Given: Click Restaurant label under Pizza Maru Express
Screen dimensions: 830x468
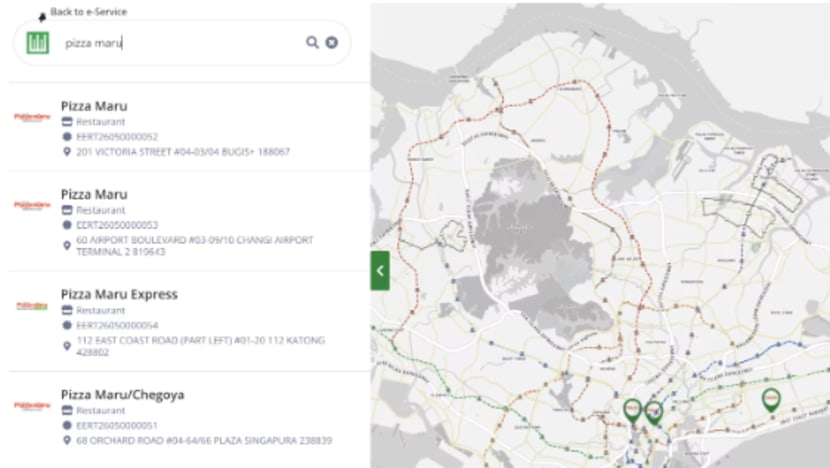Looking at the screenshot, I should (101, 310).
